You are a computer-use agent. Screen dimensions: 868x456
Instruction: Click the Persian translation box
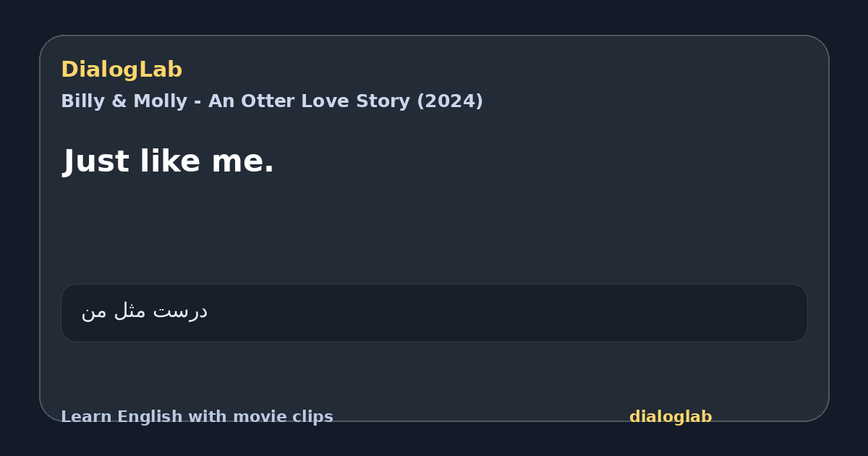click(x=434, y=313)
